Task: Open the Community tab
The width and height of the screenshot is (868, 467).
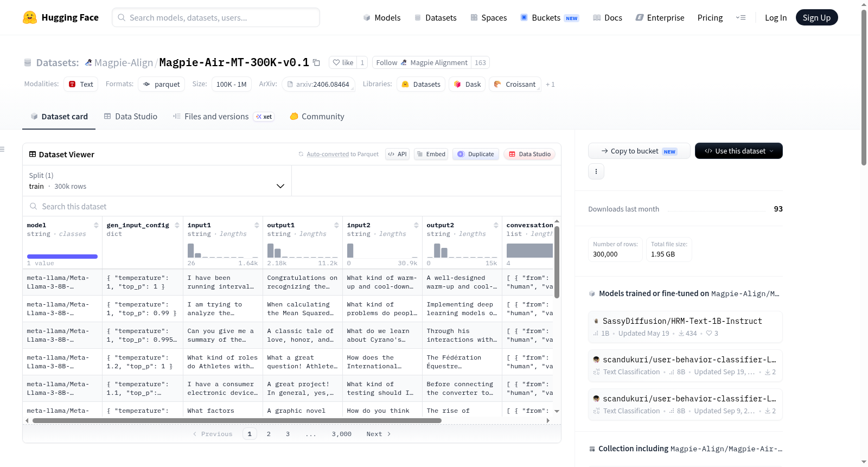Action: 317,117
